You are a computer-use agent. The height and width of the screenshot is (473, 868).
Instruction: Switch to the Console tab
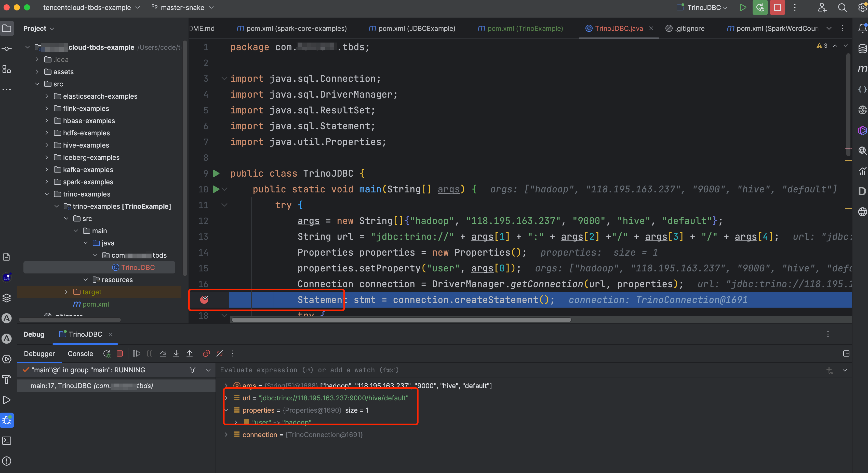click(x=80, y=353)
